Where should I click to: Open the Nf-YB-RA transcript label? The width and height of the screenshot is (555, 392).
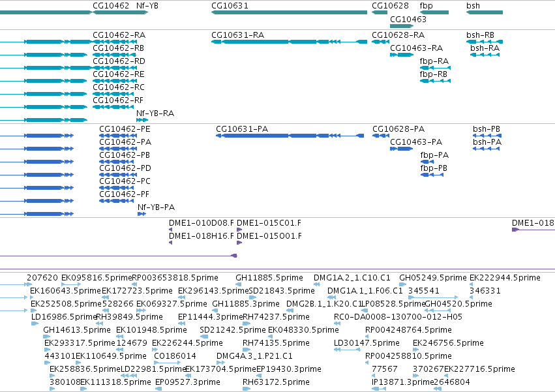[155, 113]
